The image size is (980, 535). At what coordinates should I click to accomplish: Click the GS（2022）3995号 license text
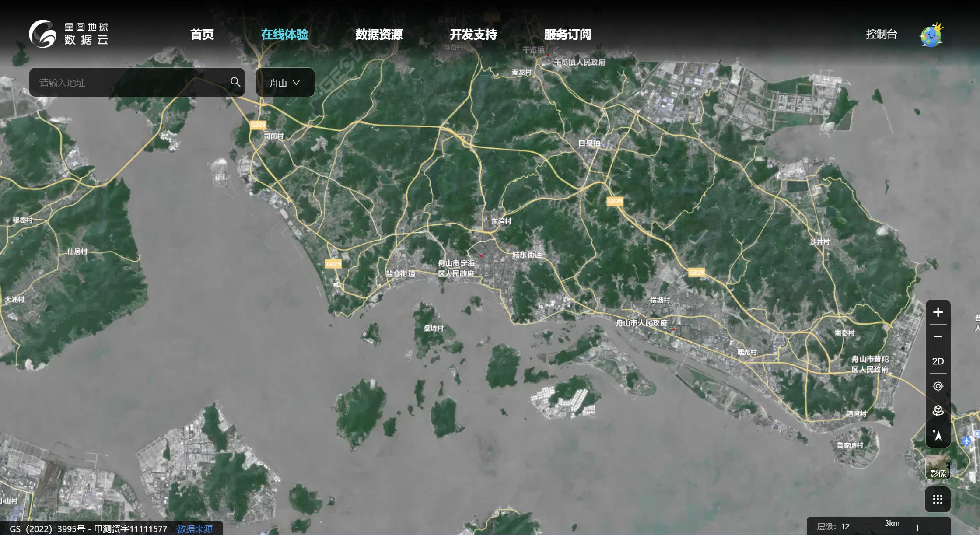[88, 528]
